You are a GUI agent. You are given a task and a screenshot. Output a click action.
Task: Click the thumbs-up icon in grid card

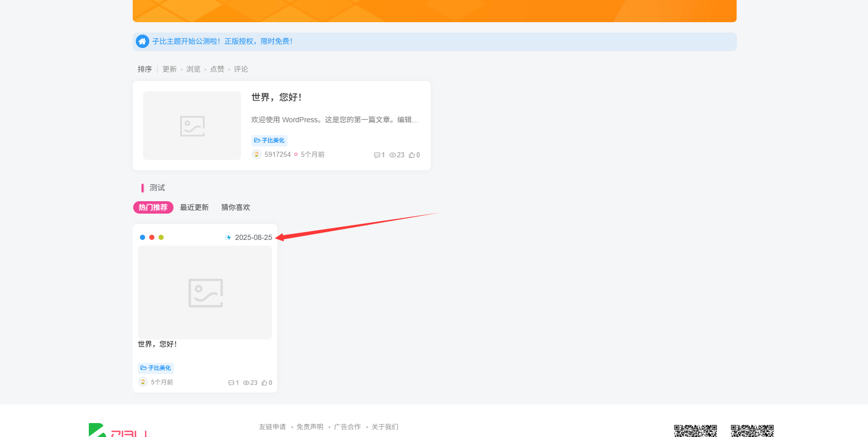(x=264, y=383)
